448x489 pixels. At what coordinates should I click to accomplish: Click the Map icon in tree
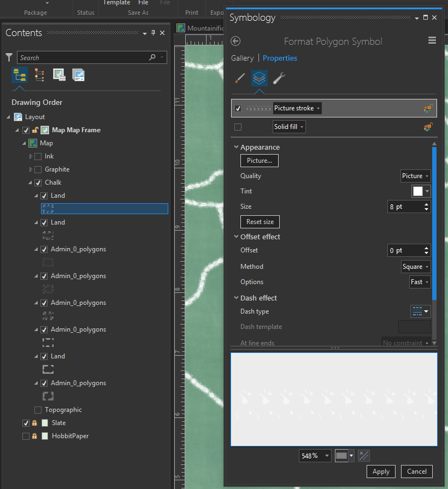[33, 143]
